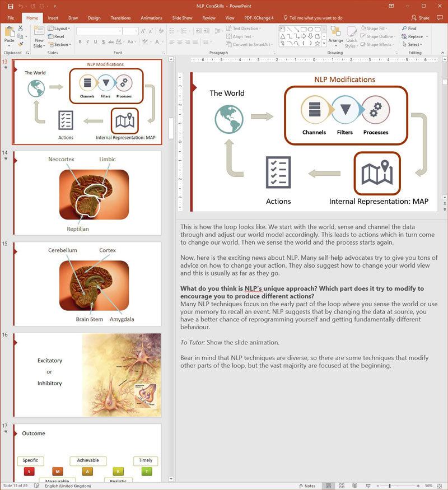Select align text left
The width and height of the screenshot is (448, 490).
click(x=172, y=41)
